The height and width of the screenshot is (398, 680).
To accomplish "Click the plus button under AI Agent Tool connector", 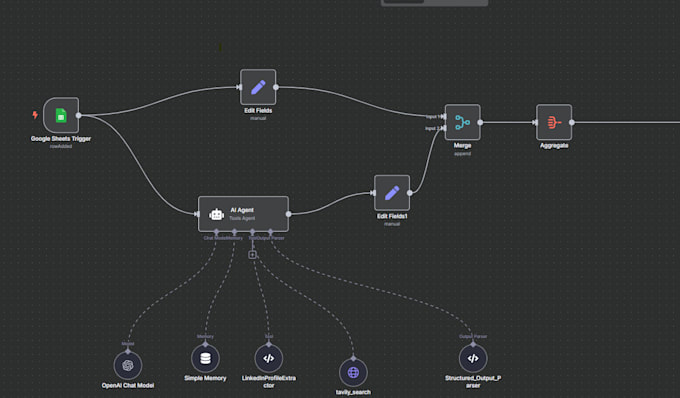I will pos(252,254).
